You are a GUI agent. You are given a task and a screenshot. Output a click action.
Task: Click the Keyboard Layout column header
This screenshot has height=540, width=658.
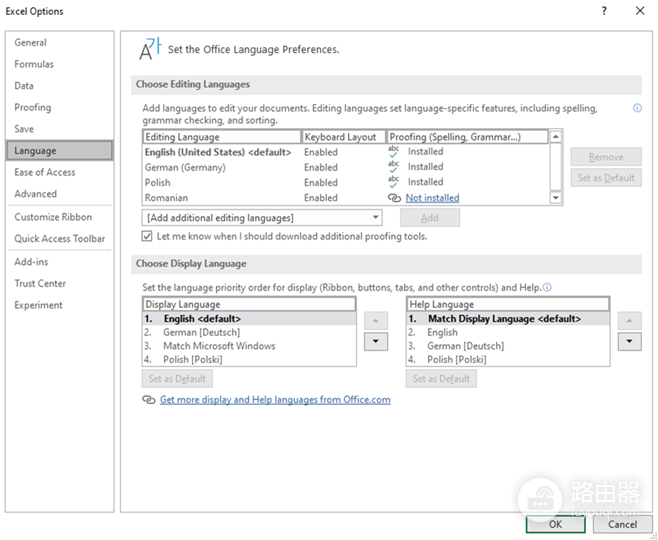[x=344, y=137]
